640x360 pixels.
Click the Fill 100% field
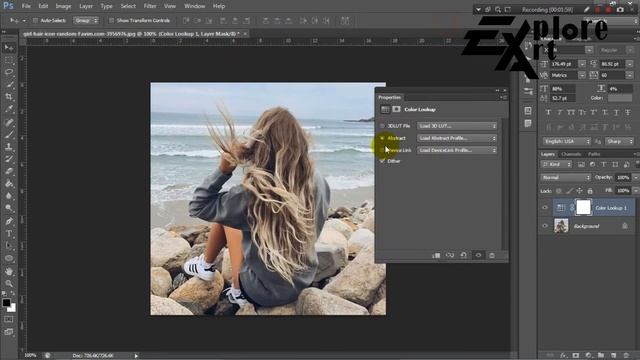623,191
